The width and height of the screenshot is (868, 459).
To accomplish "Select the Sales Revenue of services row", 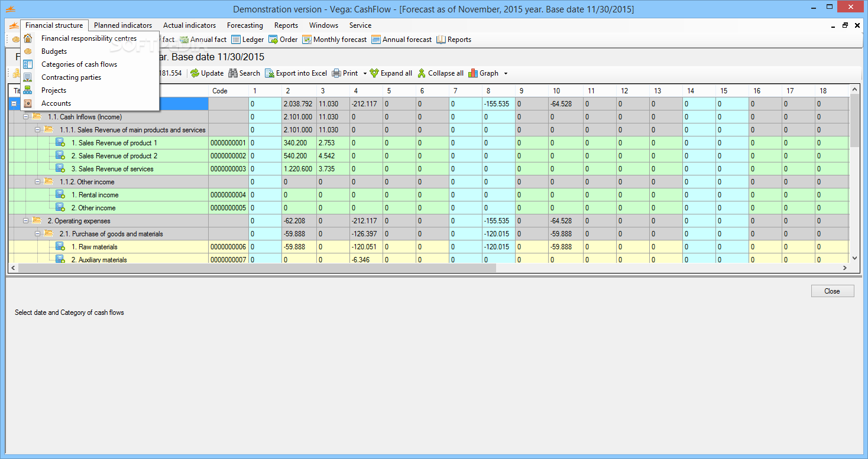I will 429,169.
